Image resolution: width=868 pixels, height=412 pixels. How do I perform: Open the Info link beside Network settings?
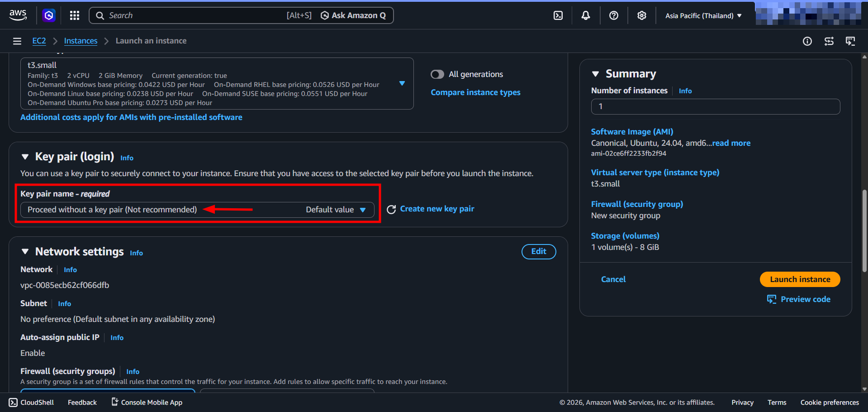click(136, 253)
